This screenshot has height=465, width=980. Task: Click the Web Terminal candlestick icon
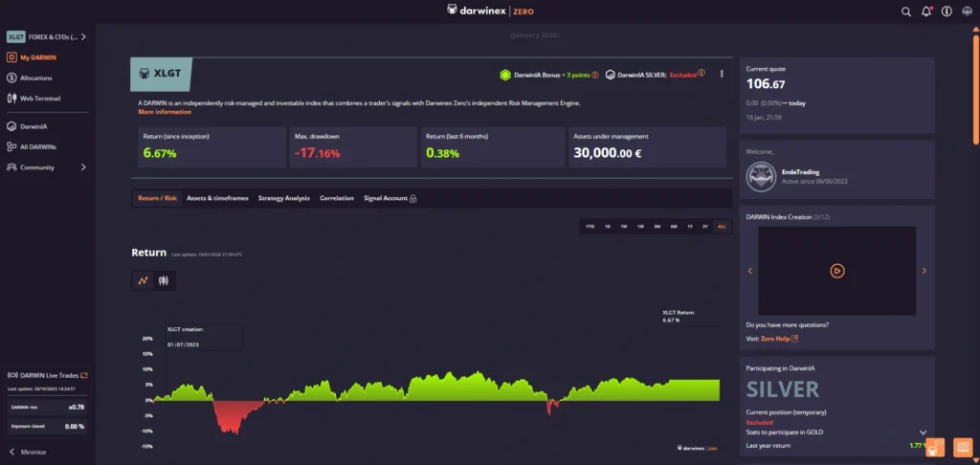tap(11, 99)
